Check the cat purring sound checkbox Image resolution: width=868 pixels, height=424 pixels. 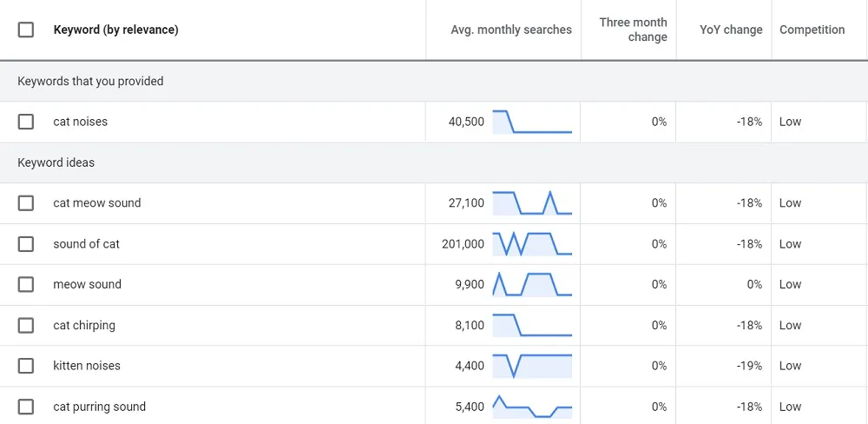pyautogui.click(x=26, y=407)
